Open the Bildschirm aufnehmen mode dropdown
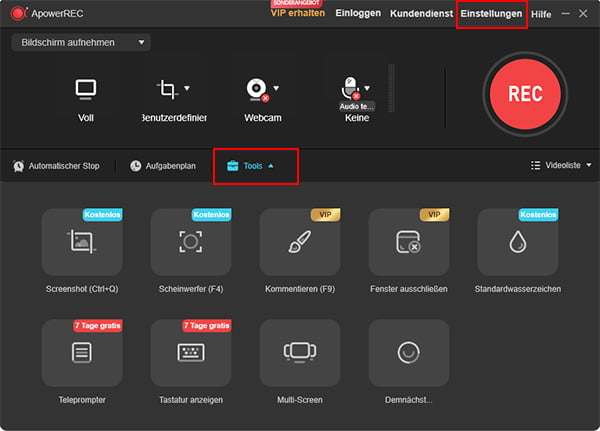The height and width of the screenshot is (431, 600). (x=81, y=42)
